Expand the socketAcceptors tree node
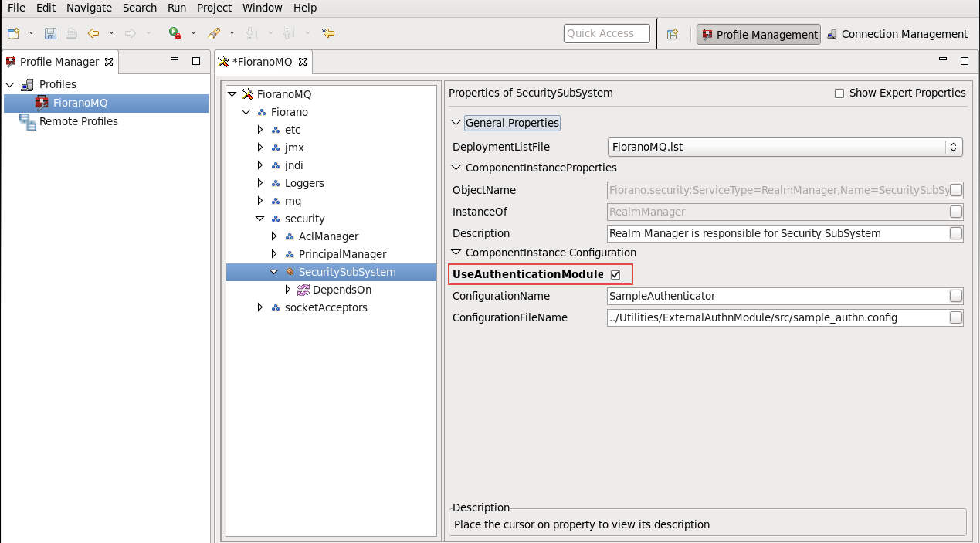Image resolution: width=980 pixels, height=543 pixels. coord(260,307)
